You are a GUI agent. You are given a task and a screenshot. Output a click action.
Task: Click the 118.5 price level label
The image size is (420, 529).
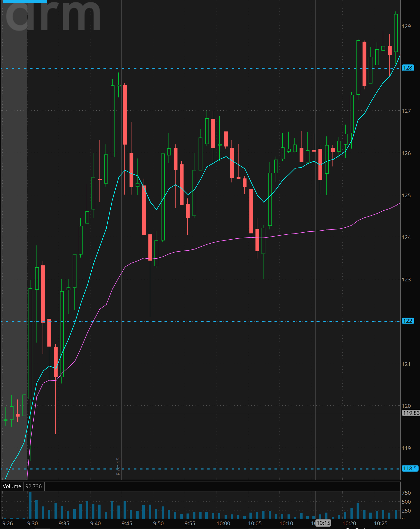410,468
